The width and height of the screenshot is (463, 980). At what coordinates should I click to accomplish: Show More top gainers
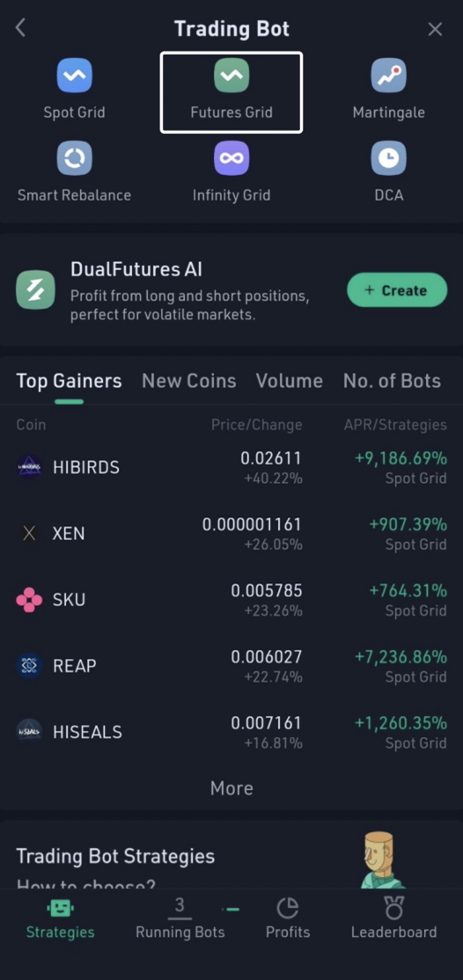coord(231,788)
